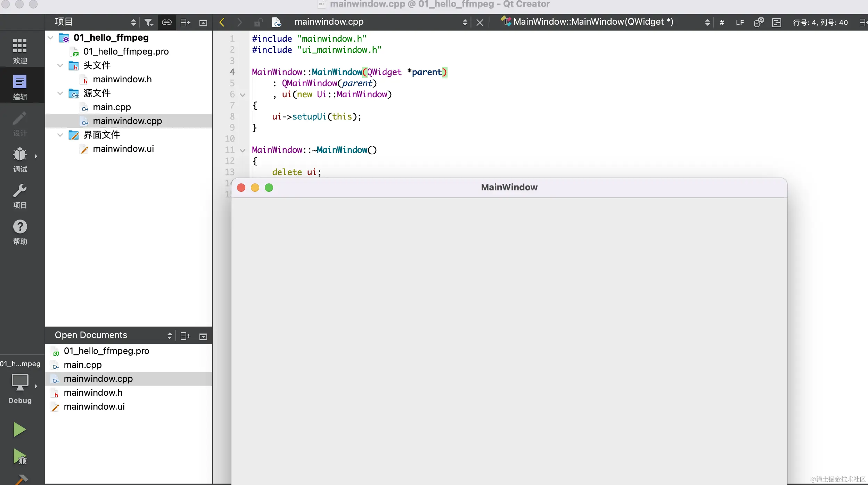The height and width of the screenshot is (485, 868).
Task: Open the 设计 (Design) mode
Action: point(20,123)
